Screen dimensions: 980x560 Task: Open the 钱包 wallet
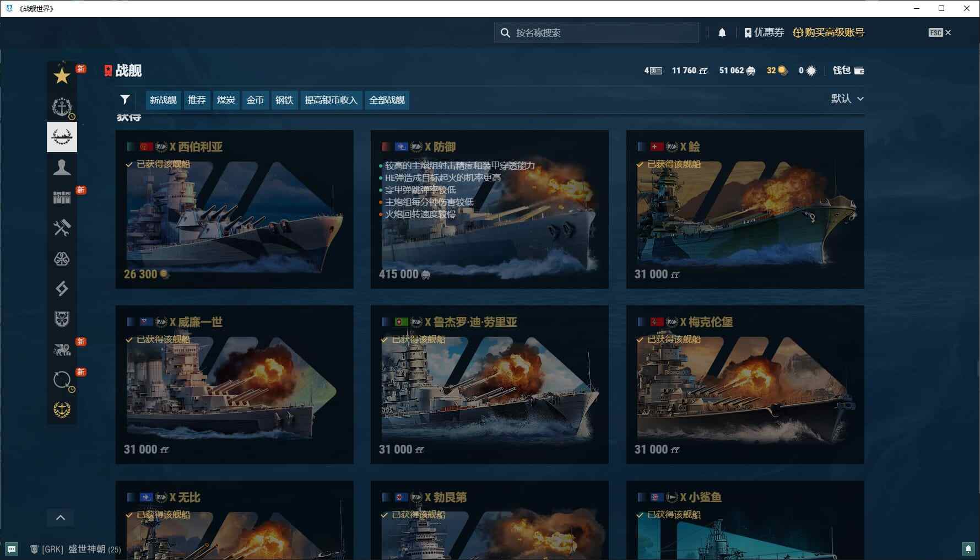point(848,70)
